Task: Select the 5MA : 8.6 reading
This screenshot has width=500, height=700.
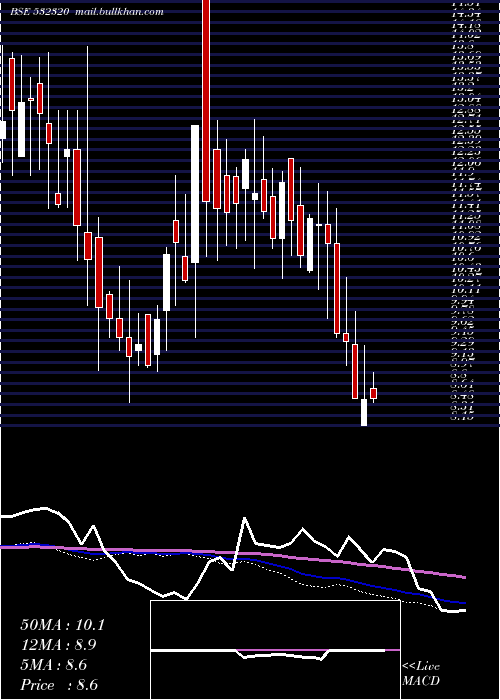Action: click(54, 665)
